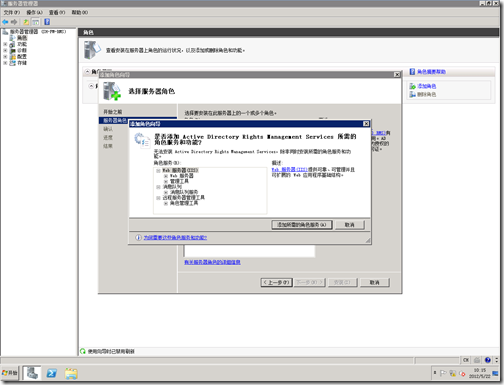The width and height of the screenshot is (504, 385).
Task: Click the Up one level toolbar icon
Action: click(26, 22)
